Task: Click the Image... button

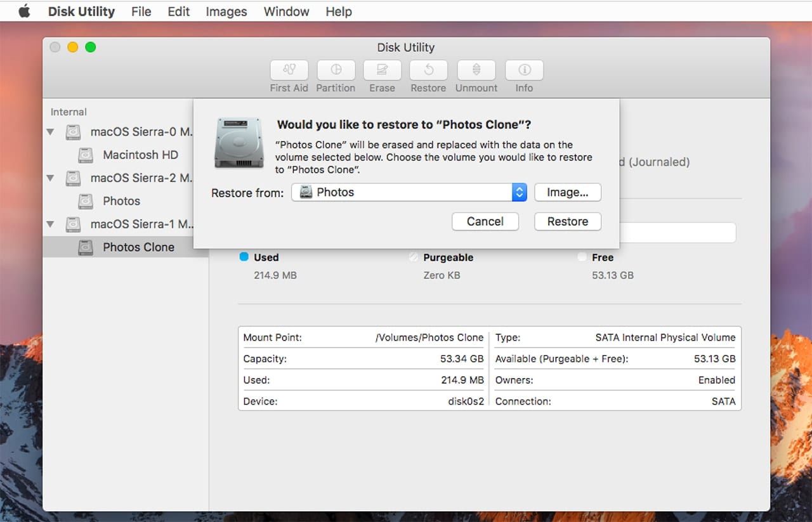Action: 567,192
